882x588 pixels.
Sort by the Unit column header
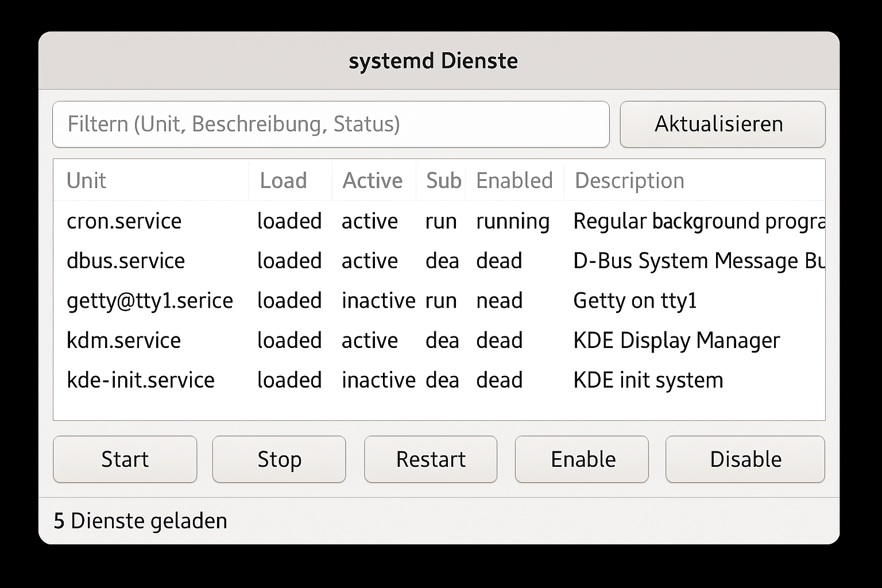point(86,180)
